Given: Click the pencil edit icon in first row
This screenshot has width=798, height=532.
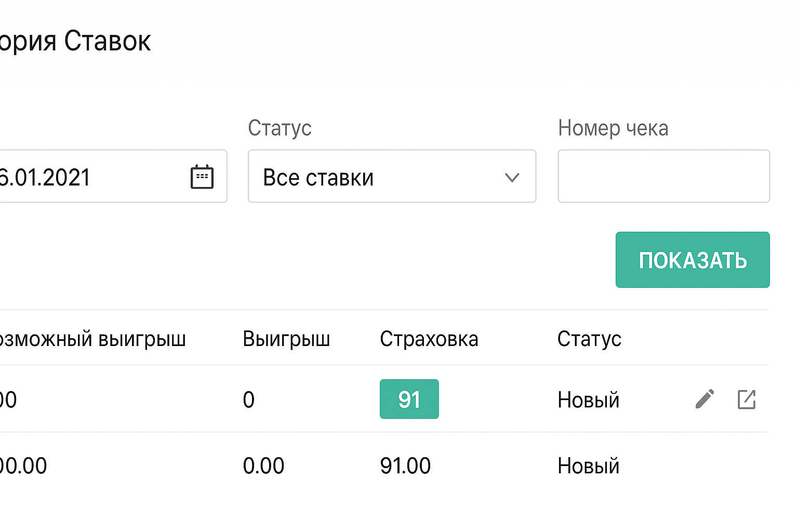Looking at the screenshot, I should point(704,399).
